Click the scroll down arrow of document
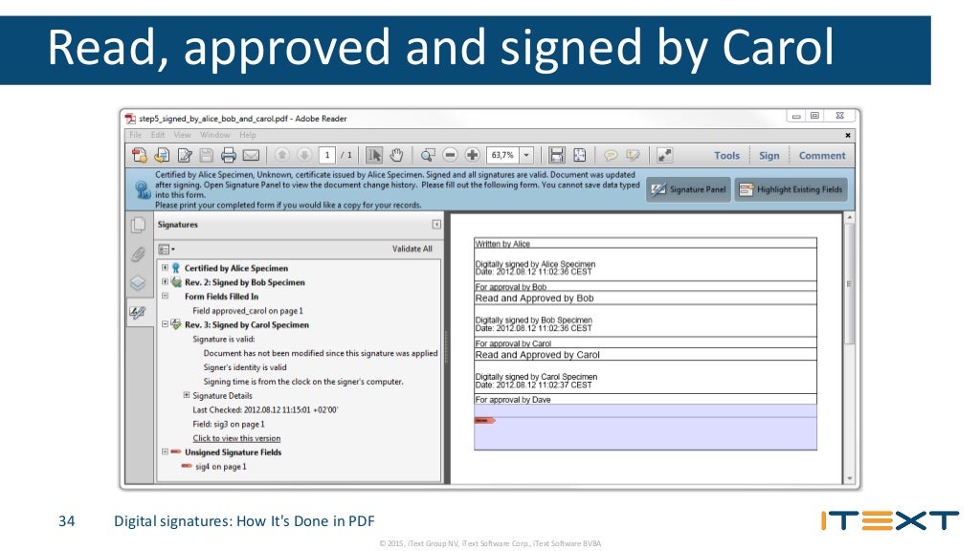This screenshot has height=551, width=980. [849, 478]
